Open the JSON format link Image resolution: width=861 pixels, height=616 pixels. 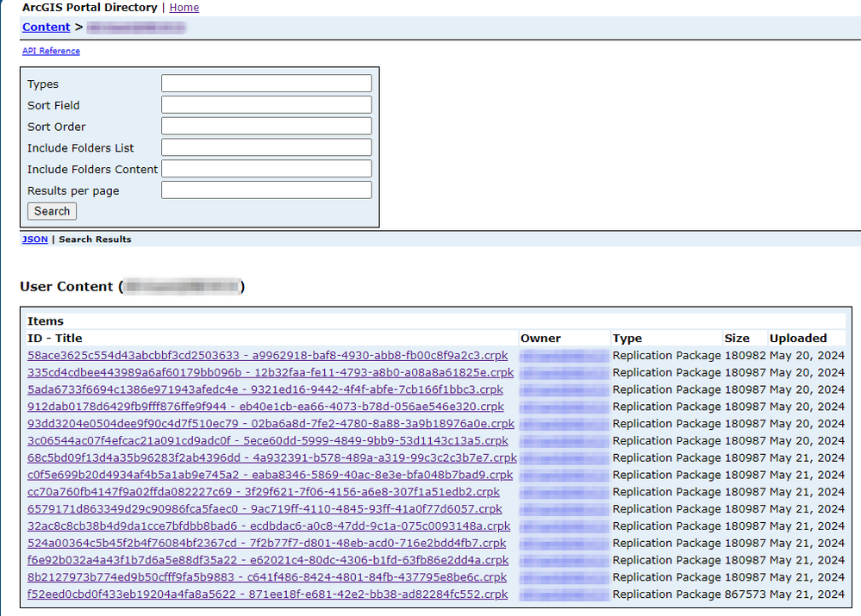click(34, 240)
